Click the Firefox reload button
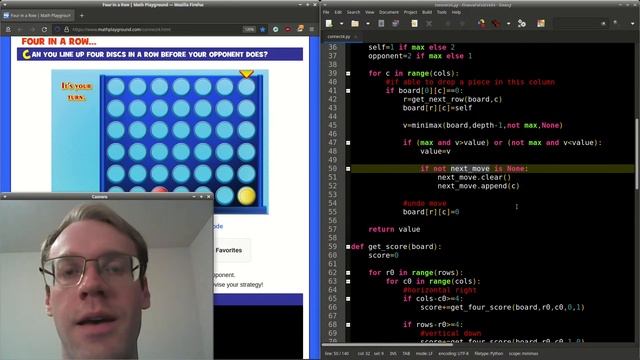The height and width of the screenshot is (360, 640). [44, 29]
